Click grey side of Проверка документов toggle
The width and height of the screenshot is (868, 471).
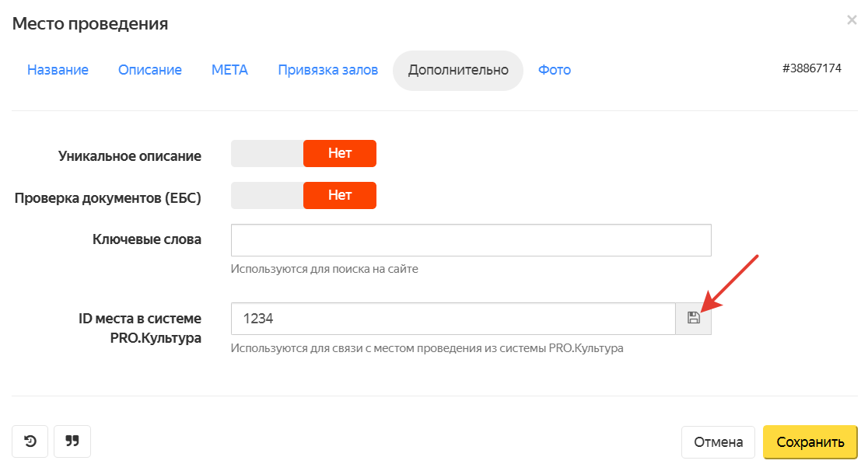[267, 196]
